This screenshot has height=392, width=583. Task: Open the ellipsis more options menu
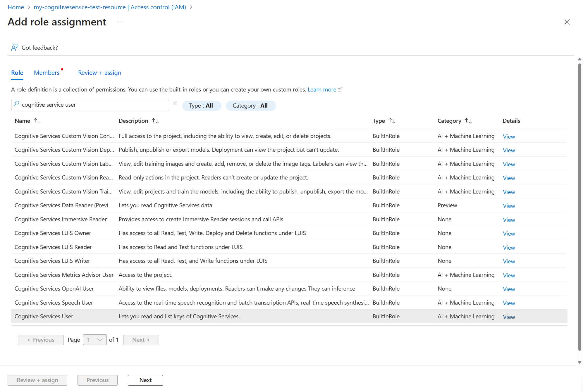[120, 22]
